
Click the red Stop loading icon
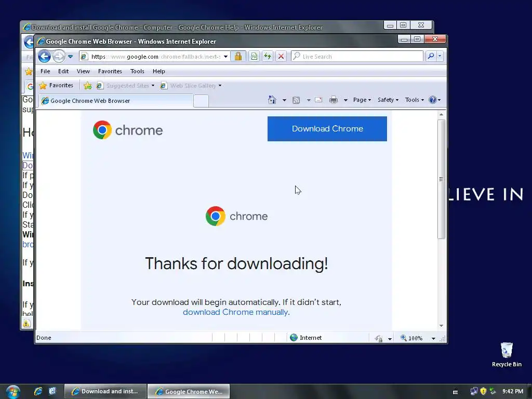281,56
